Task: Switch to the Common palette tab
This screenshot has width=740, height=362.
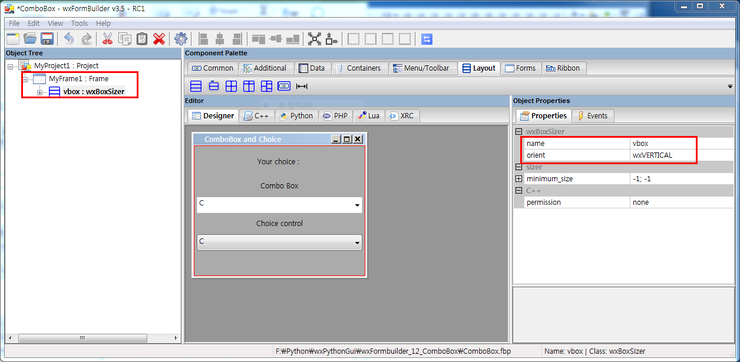Action: pos(212,68)
